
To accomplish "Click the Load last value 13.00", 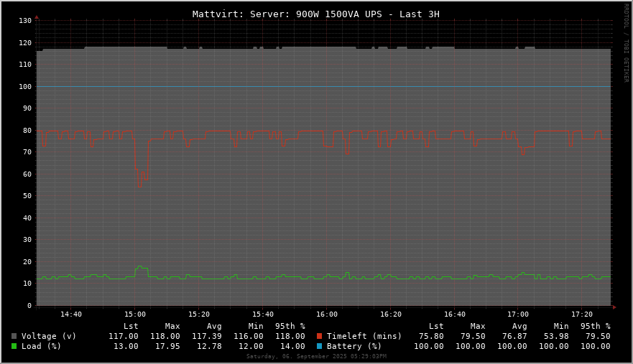I will click(x=126, y=346).
